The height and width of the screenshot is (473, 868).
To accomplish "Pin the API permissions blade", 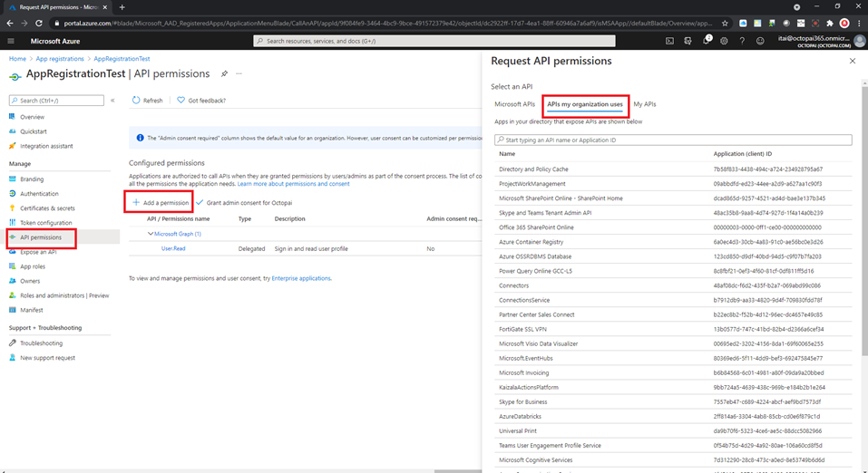I will pos(223,73).
